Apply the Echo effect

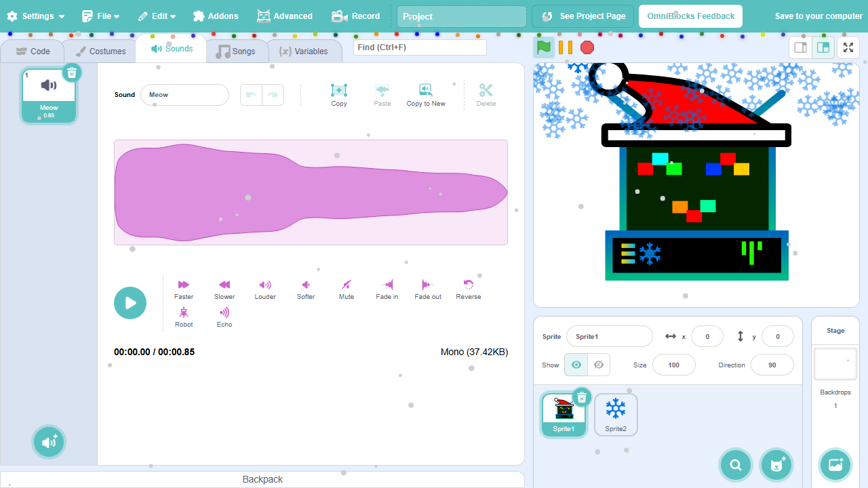click(224, 317)
